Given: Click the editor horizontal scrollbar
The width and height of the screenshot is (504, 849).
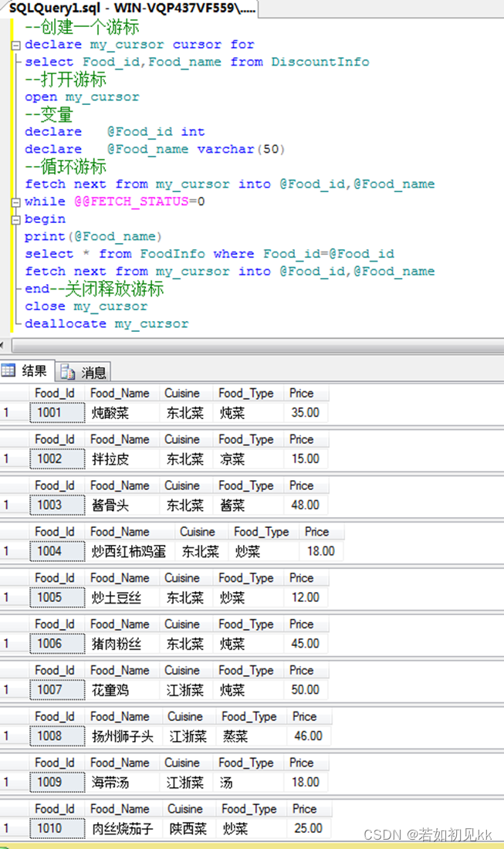Looking at the screenshot, I should click(x=257, y=346).
